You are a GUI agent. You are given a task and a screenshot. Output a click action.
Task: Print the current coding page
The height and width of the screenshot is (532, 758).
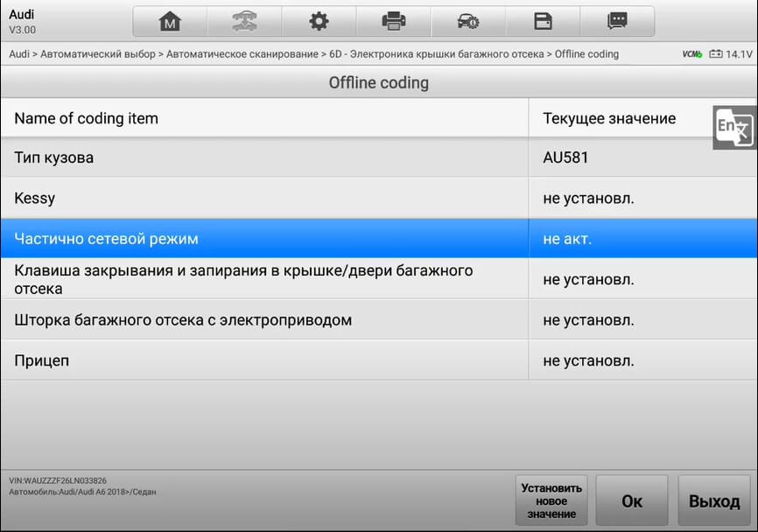coord(394,21)
